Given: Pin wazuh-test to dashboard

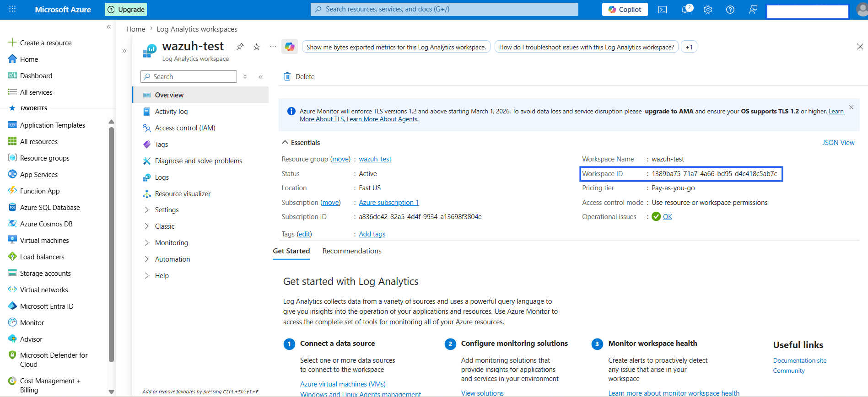Looking at the screenshot, I should (240, 47).
